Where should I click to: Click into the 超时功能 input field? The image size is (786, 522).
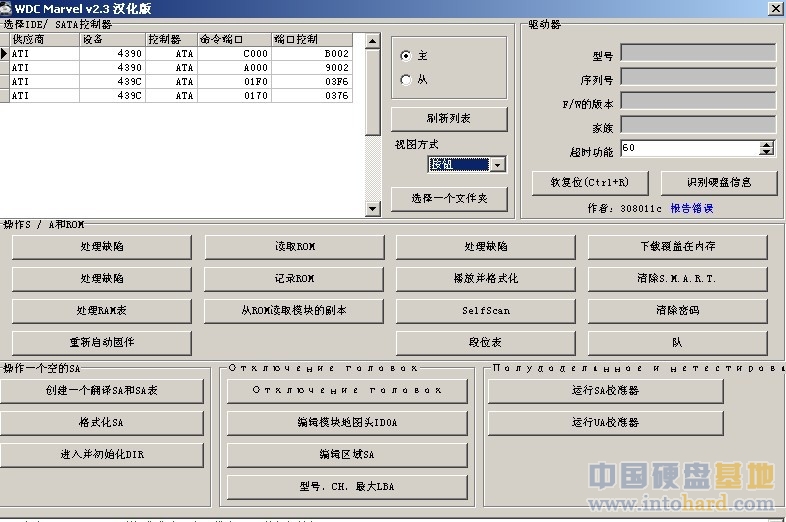pos(688,148)
